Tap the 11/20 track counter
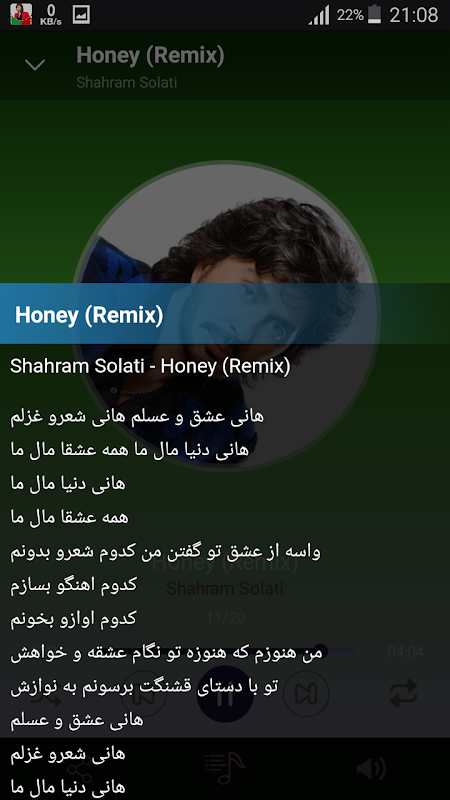Image resolution: width=450 pixels, height=800 pixels. pos(225,618)
